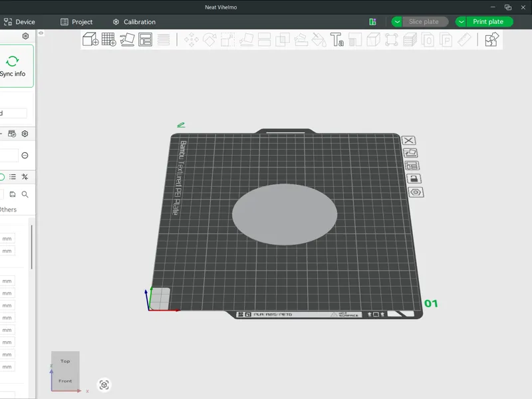Expand the Print plate dropdown arrow
The width and height of the screenshot is (532, 399).
461,22
